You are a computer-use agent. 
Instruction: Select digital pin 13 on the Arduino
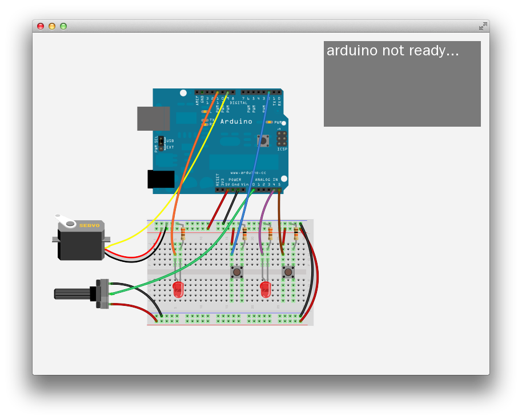[207, 92]
